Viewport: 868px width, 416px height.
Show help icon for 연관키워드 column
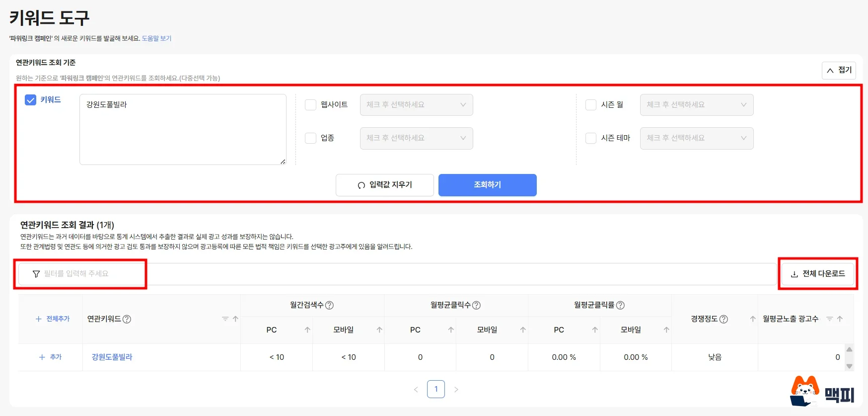pos(127,319)
